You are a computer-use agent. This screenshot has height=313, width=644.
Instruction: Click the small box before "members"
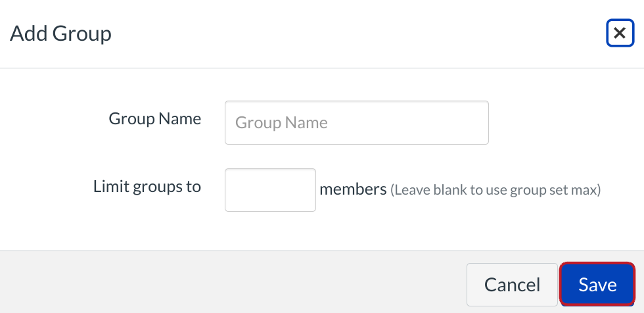pyautogui.click(x=270, y=190)
